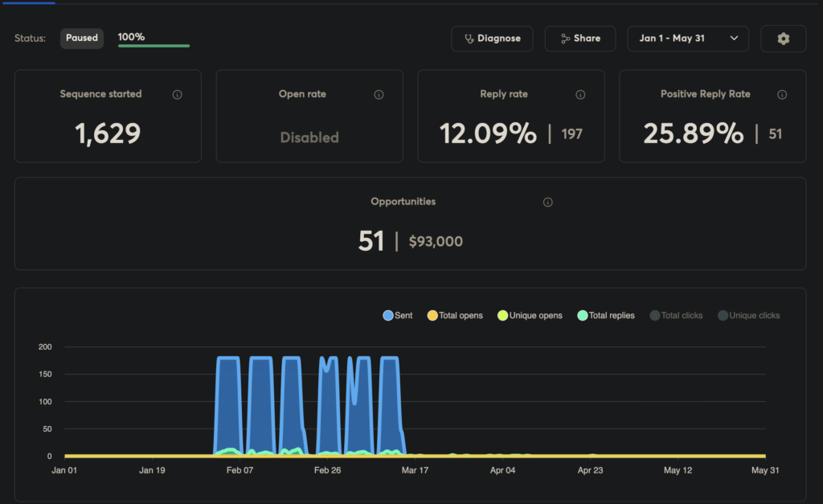Click the date range chevron arrow
The width and height of the screenshot is (823, 504).
[x=734, y=39]
